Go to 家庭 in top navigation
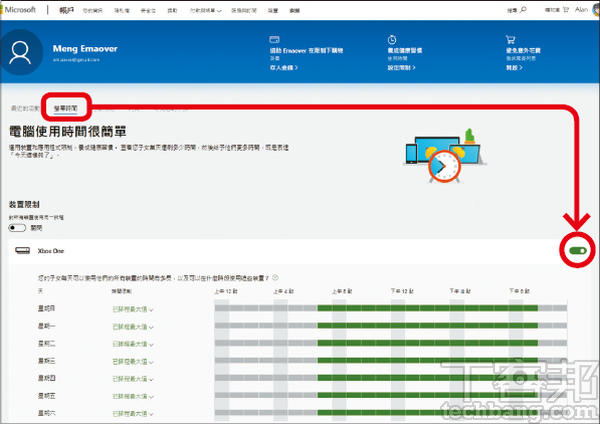The image size is (600, 424). click(x=295, y=11)
